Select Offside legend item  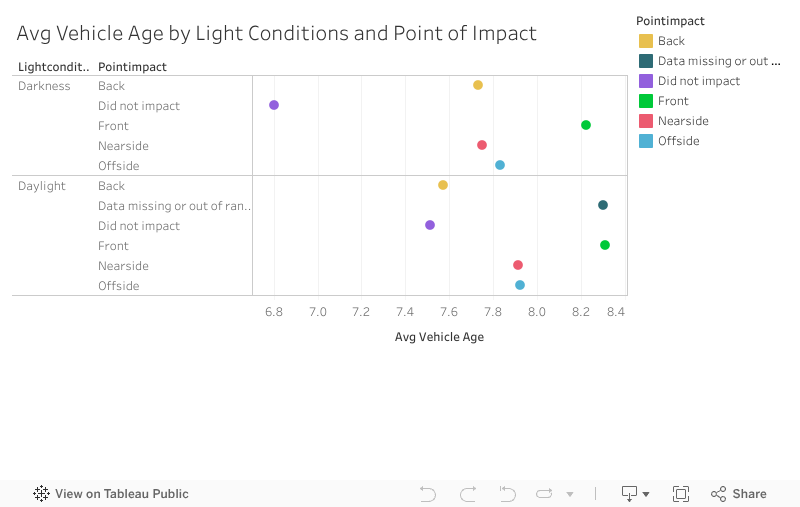(678, 141)
